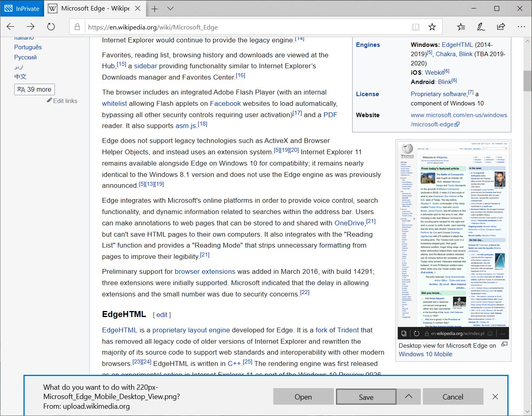The height and width of the screenshot is (416, 532).
Task: Click the Edit links link
Action: pos(65,101)
